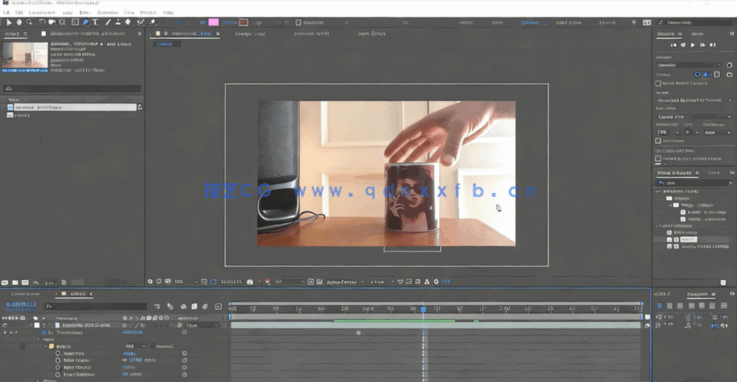Click the footage thumbnail in Project panel

click(x=25, y=55)
